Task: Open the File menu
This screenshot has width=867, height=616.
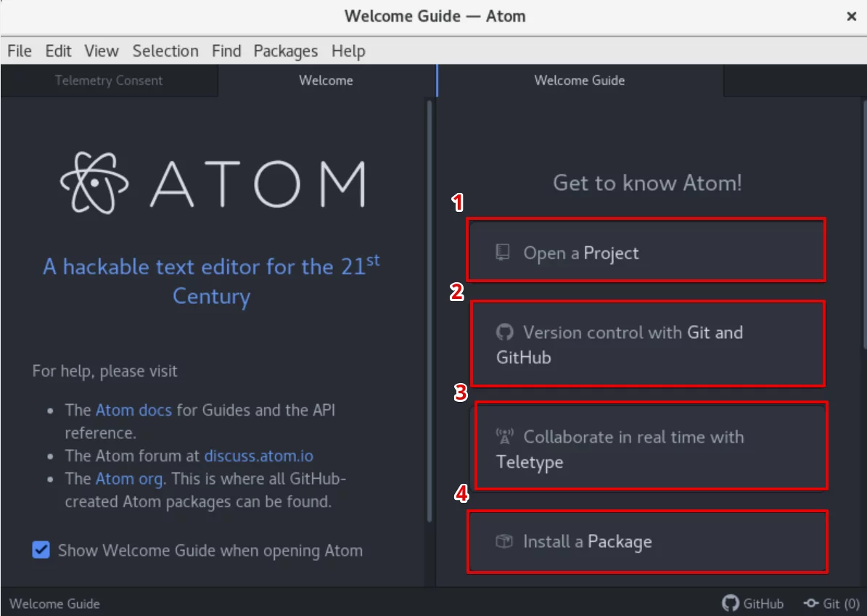Action: [20, 51]
